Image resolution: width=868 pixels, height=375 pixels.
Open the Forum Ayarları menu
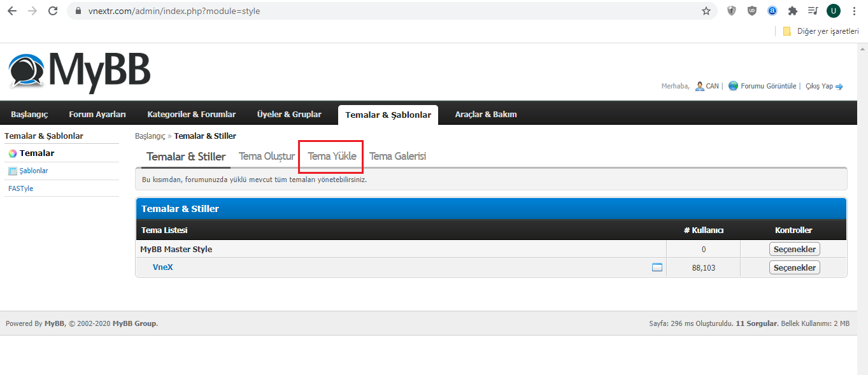[x=97, y=115]
